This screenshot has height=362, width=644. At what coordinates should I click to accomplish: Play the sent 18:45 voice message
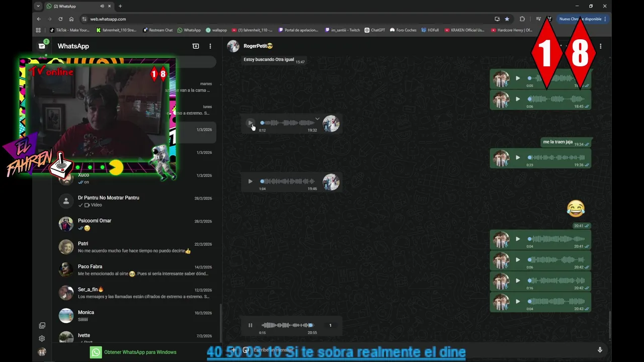[518, 99]
